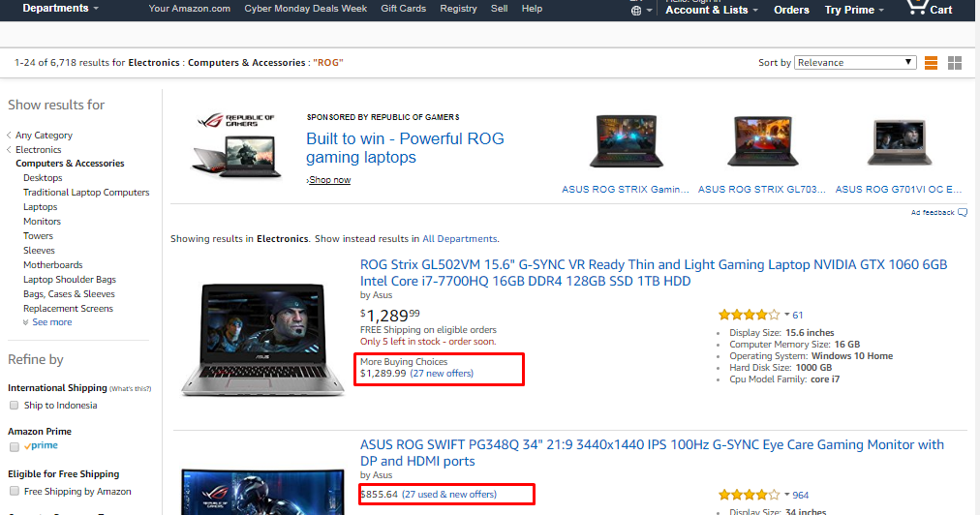The width and height of the screenshot is (980, 515).
Task: Click the Republic of Gamers logo
Action: (x=236, y=119)
